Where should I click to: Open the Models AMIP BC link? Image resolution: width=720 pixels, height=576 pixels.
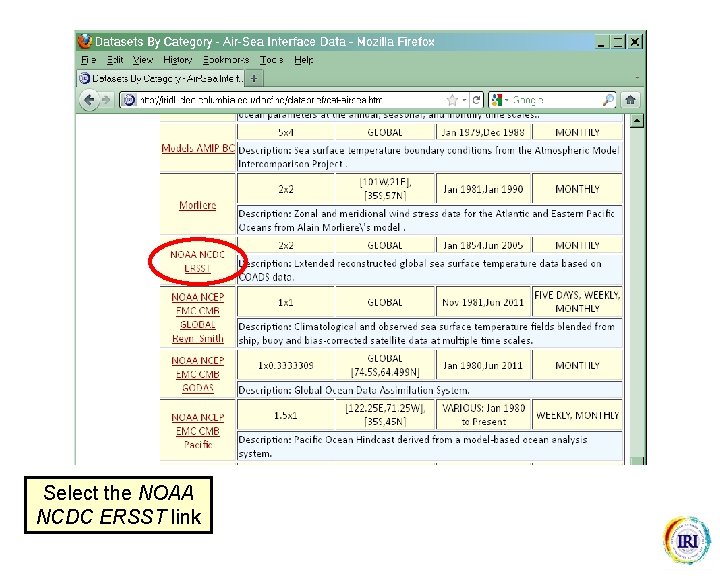[198, 148]
